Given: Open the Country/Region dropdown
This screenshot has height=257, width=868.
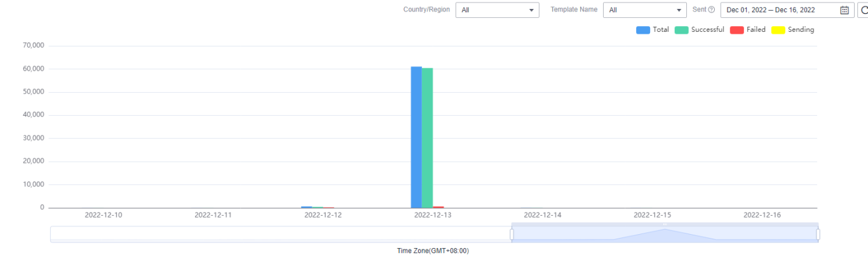Looking at the screenshot, I should 497,10.
